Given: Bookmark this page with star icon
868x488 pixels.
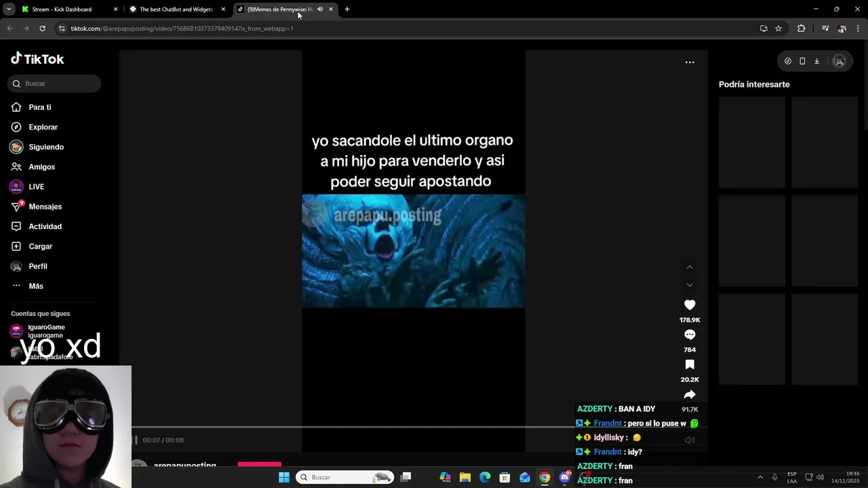Looking at the screenshot, I should click(778, 28).
